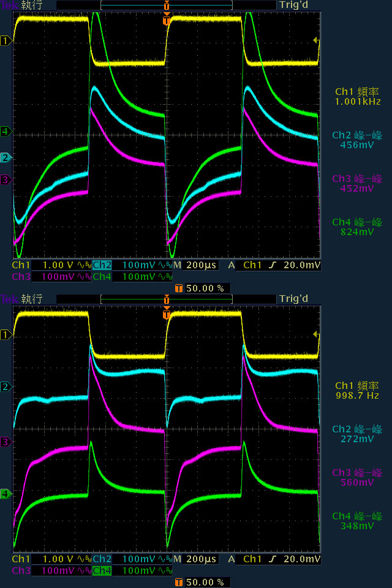Click the yellow trigger level arrow in lower capture
The image size is (392, 588).
[316, 334]
